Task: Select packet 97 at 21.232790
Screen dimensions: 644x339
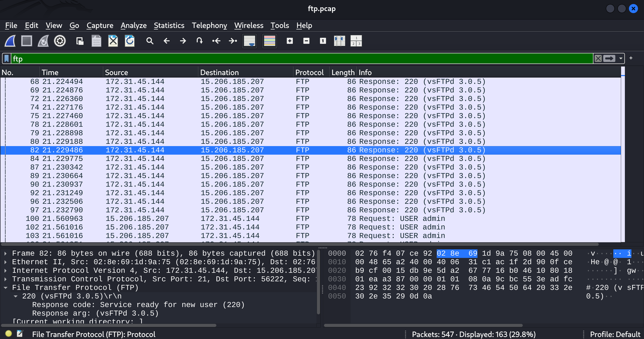Action: tap(310, 210)
